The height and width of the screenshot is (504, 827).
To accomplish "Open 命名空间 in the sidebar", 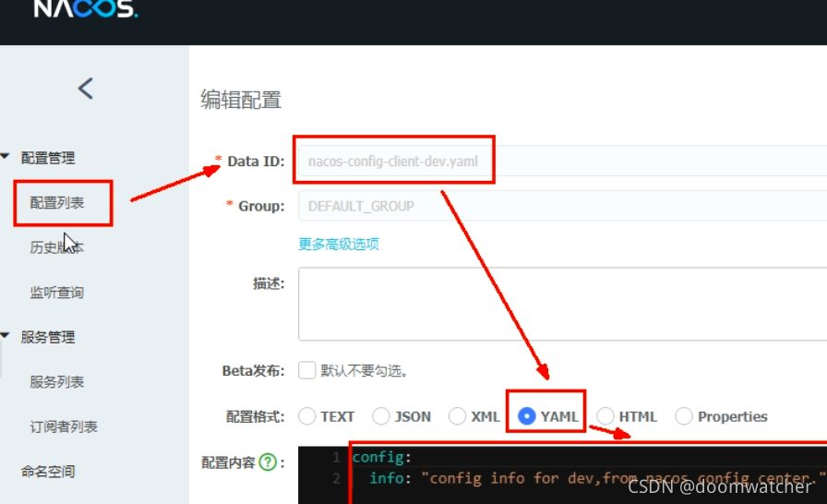I will [x=48, y=472].
